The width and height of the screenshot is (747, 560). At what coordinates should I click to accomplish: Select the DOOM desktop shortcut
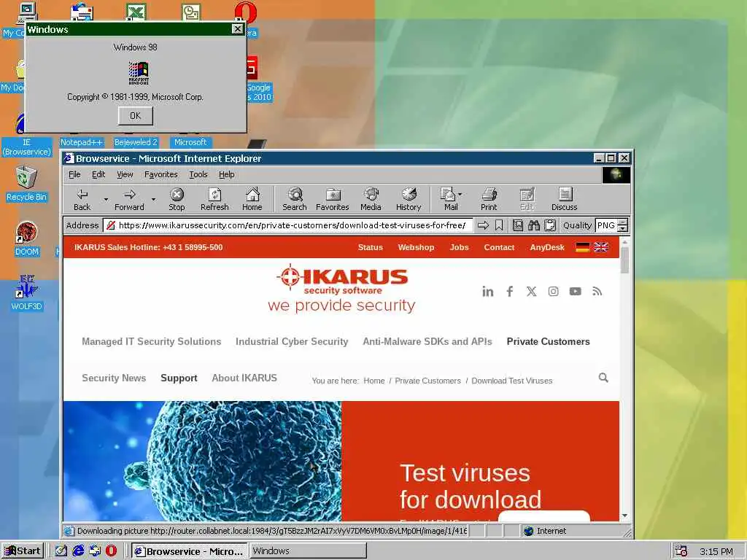coord(26,239)
